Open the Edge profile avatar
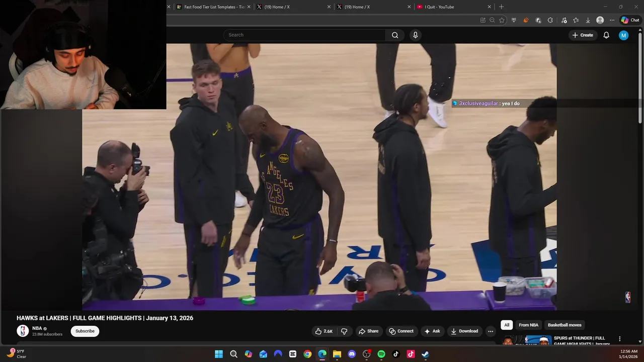The height and width of the screenshot is (362, 644). 600,20
